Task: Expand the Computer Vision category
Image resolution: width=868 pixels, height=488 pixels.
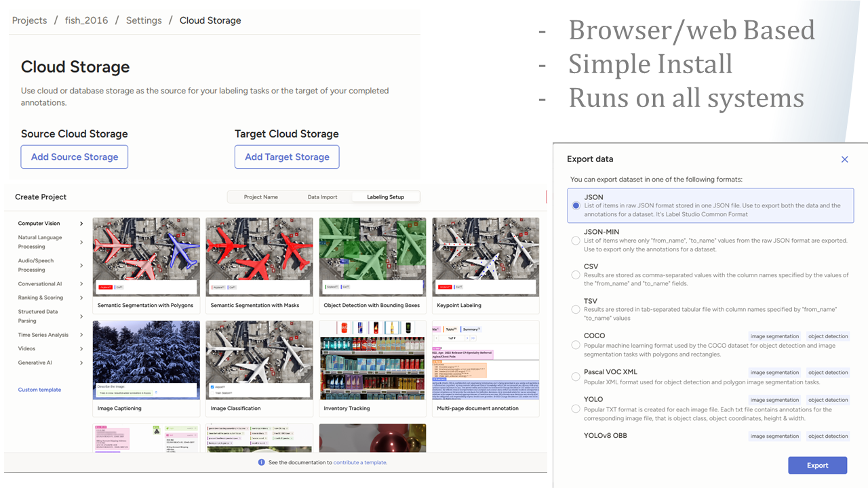Action: pos(81,224)
